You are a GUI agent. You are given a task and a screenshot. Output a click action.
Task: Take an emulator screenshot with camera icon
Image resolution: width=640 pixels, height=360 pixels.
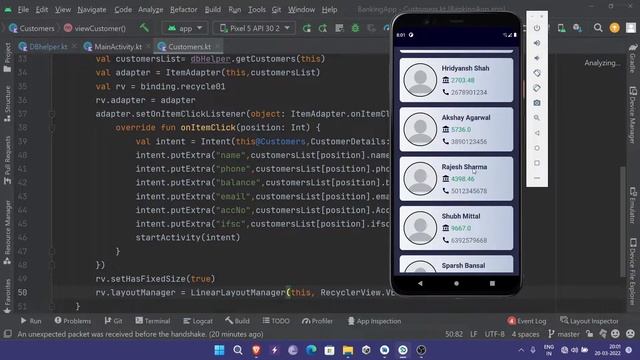[x=537, y=103]
